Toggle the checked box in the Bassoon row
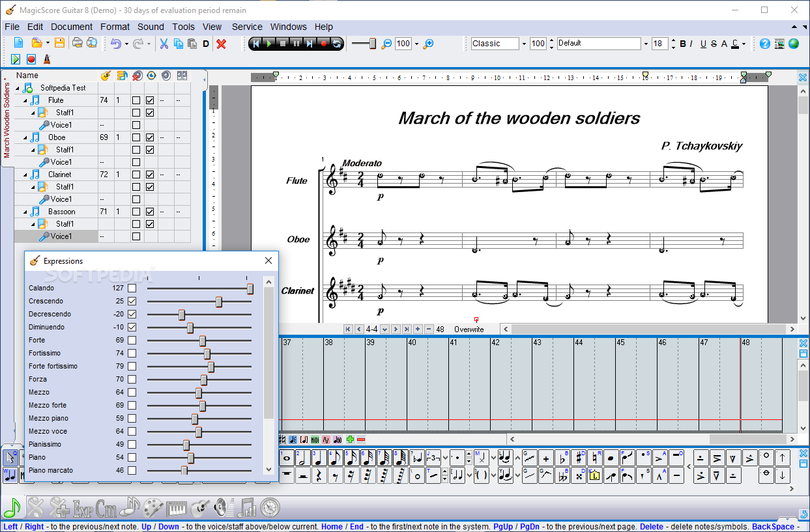 point(150,212)
